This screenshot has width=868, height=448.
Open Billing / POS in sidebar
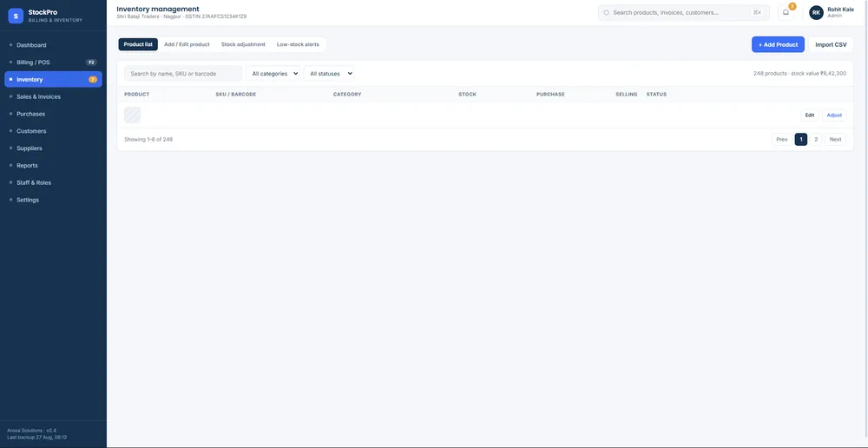click(x=53, y=62)
